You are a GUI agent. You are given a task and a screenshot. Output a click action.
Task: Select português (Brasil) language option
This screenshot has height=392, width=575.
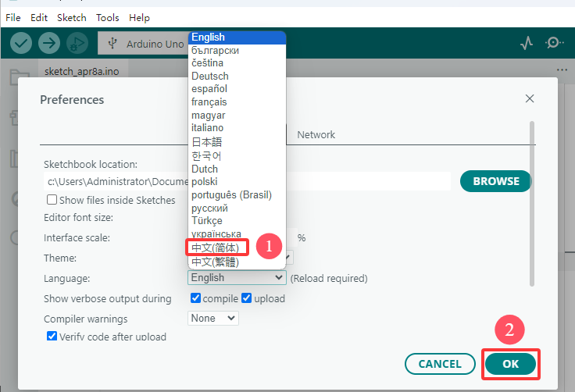click(x=237, y=194)
